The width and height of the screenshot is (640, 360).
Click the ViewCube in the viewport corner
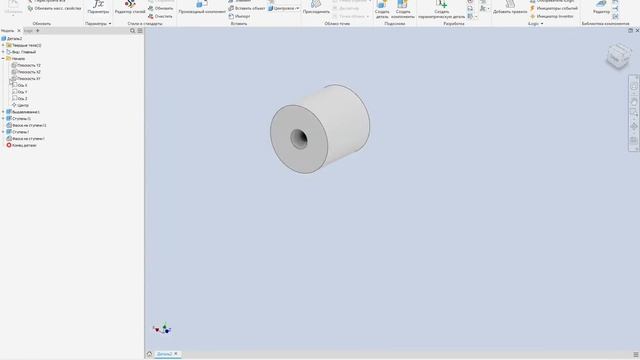point(618,56)
